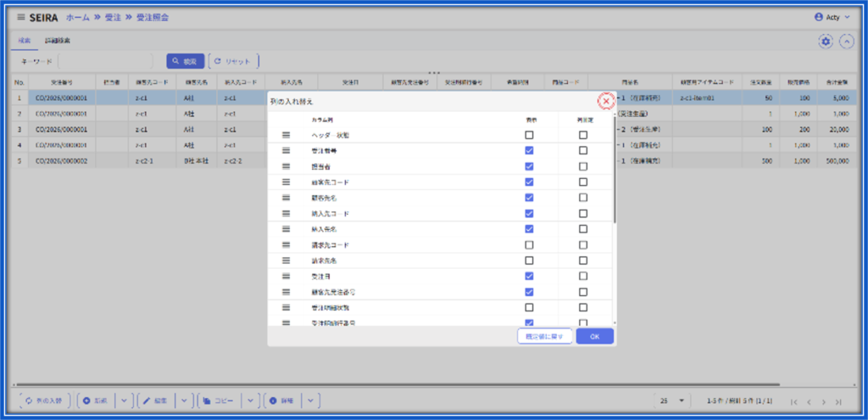868x420 pixels.
Task: Switch to the 詳細検索 tab
Action: point(57,41)
